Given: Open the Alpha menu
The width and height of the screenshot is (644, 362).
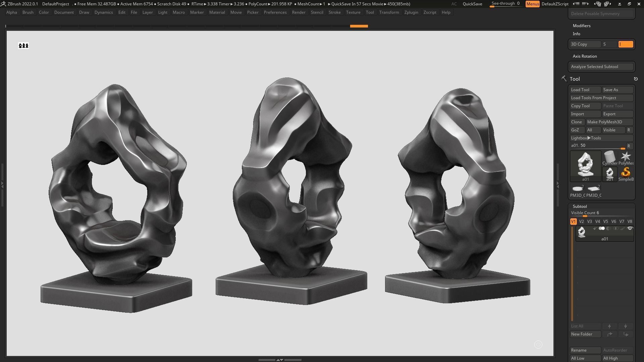Looking at the screenshot, I should pyautogui.click(x=12, y=12).
